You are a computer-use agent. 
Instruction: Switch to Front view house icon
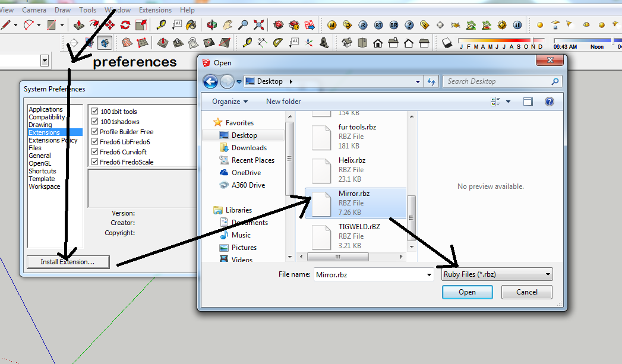pyautogui.click(x=378, y=43)
